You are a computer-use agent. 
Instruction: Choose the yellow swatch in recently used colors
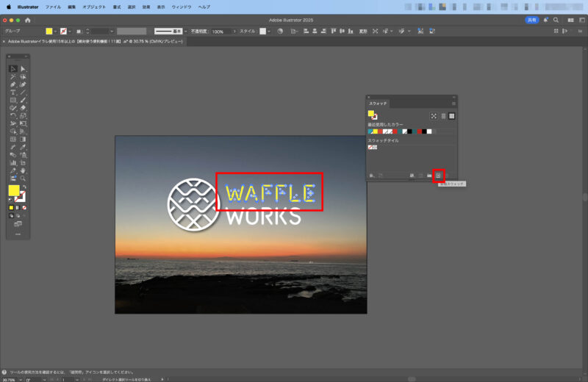click(x=375, y=131)
